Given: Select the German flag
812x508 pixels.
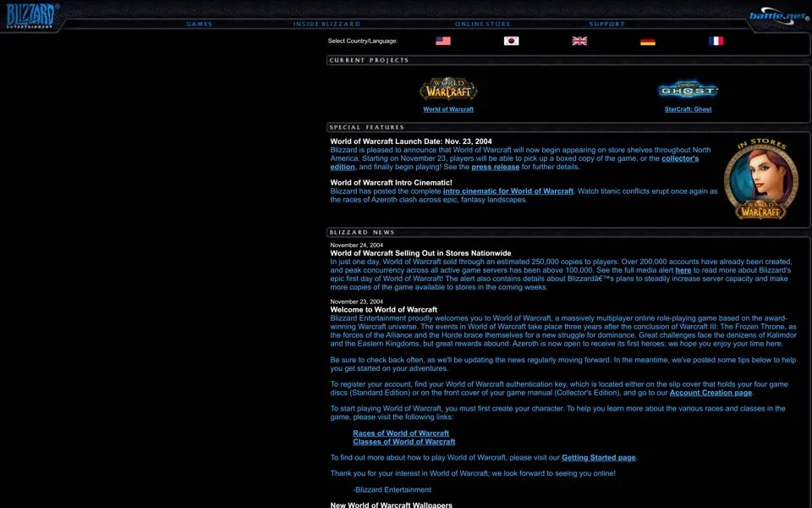Looking at the screenshot, I should point(648,41).
